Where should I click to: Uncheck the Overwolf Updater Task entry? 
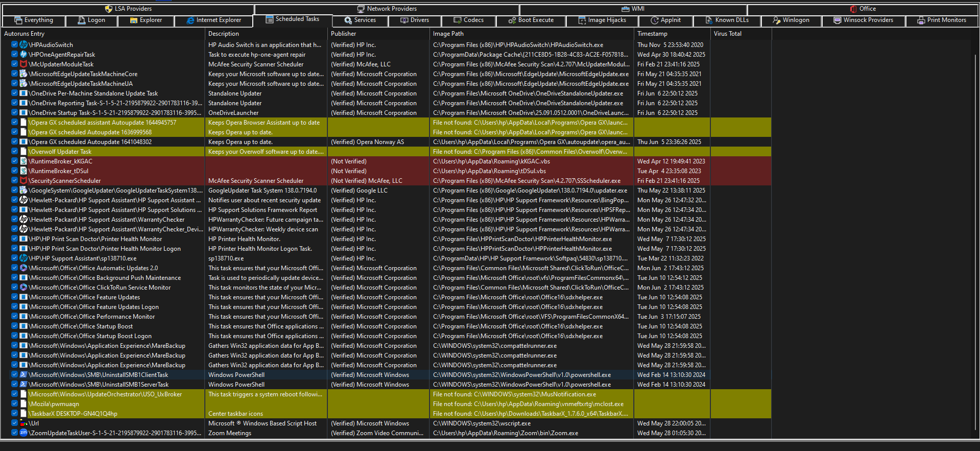click(15, 152)
